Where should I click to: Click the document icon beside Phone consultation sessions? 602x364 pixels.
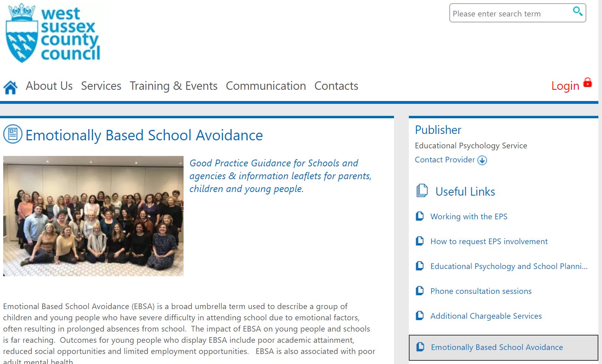coord(420,290)
